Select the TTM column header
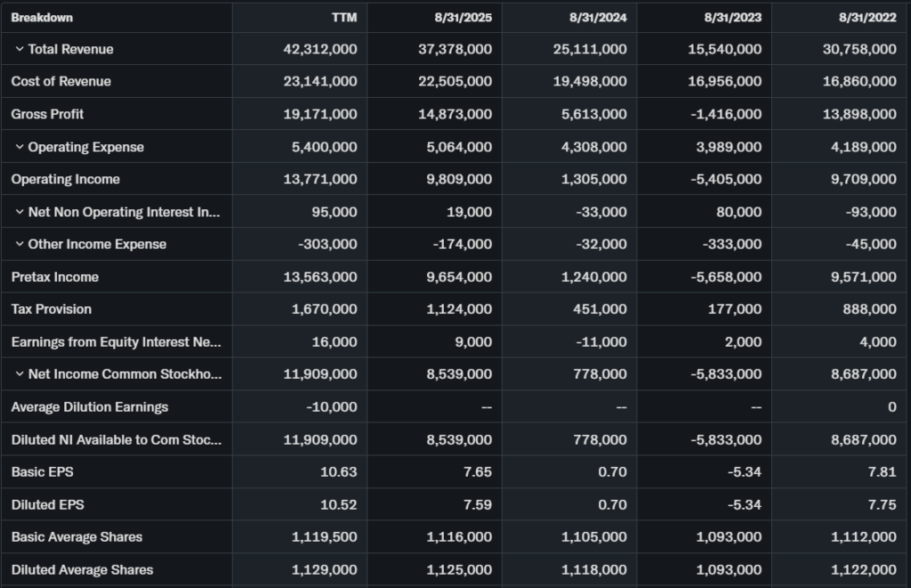The width and height of the screenshot is (911, 588). pos(343,17)
